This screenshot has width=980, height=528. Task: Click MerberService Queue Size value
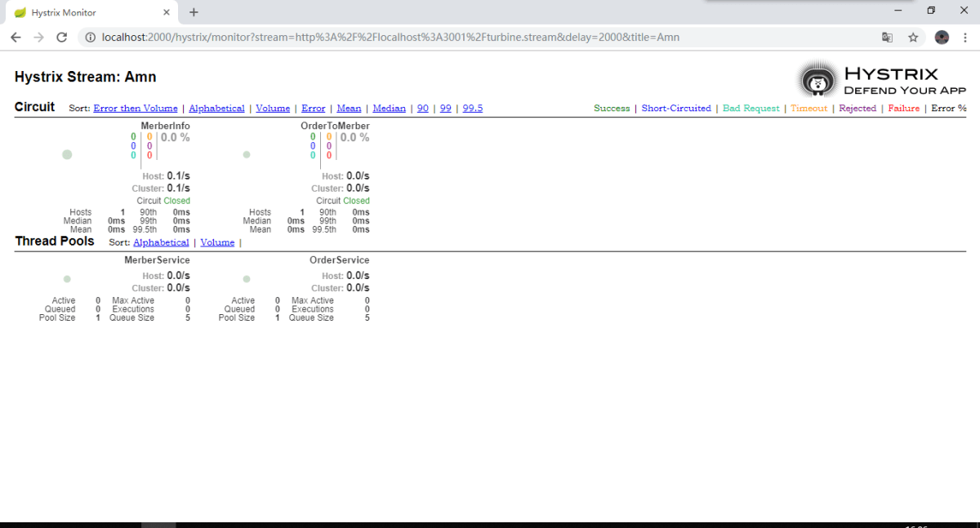188,318
